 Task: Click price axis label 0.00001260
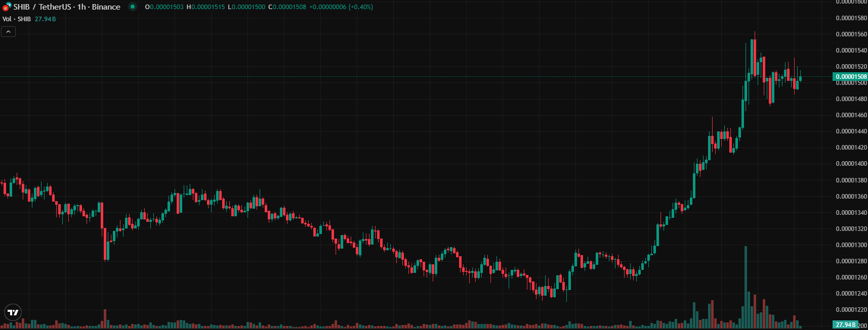click(851, 277)
